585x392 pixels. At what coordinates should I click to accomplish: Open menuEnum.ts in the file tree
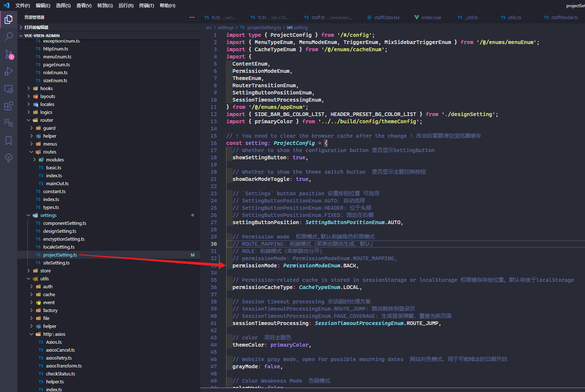pos(109,57)
